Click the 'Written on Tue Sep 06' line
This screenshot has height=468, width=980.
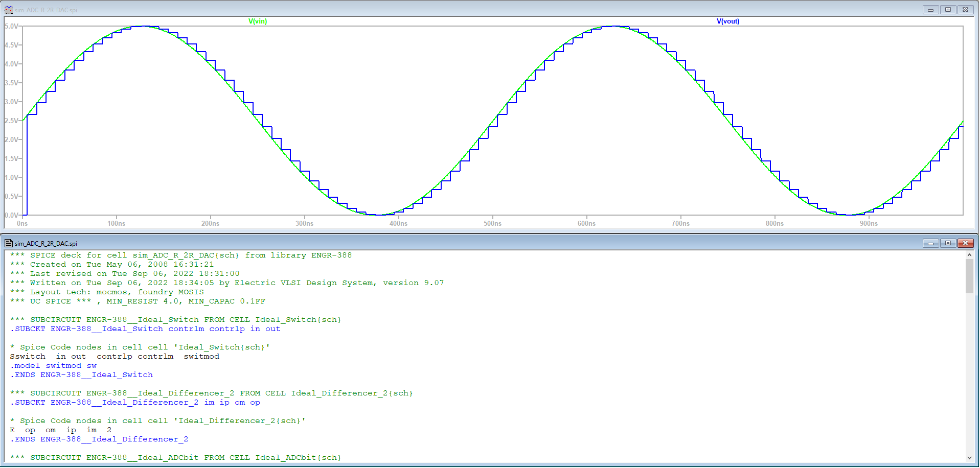click(227, 283)
